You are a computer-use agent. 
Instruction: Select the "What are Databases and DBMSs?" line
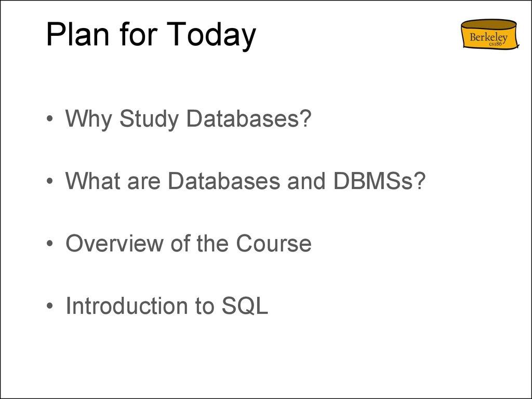[x=245, y=181]
